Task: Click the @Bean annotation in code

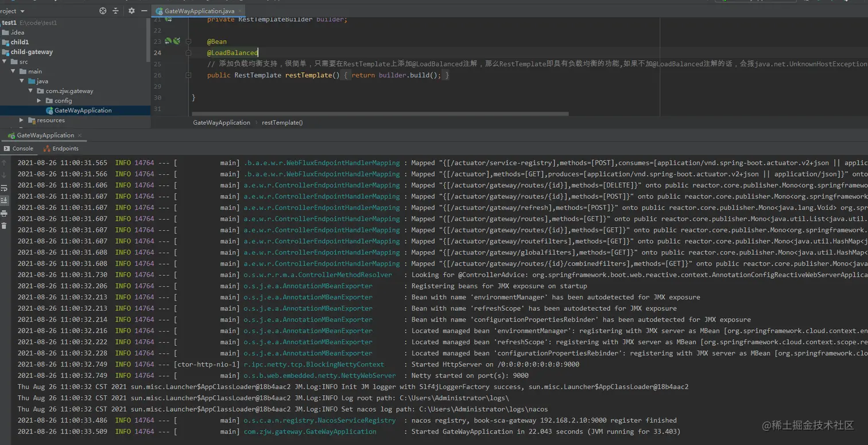Action: (x=217, y=42)
